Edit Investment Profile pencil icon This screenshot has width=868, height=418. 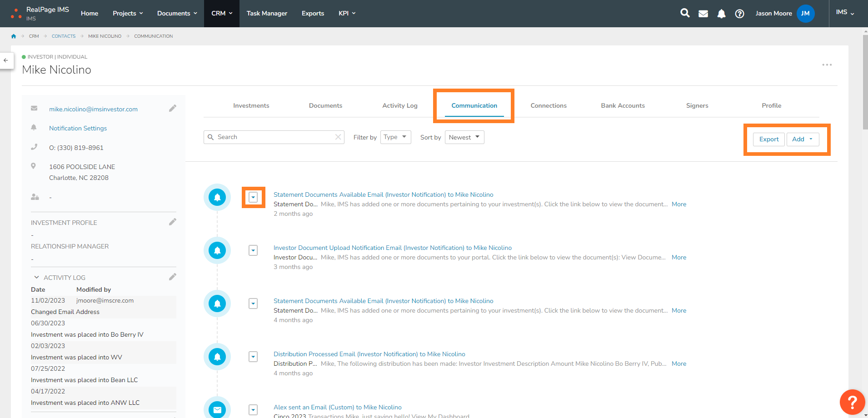click(173, 222)
